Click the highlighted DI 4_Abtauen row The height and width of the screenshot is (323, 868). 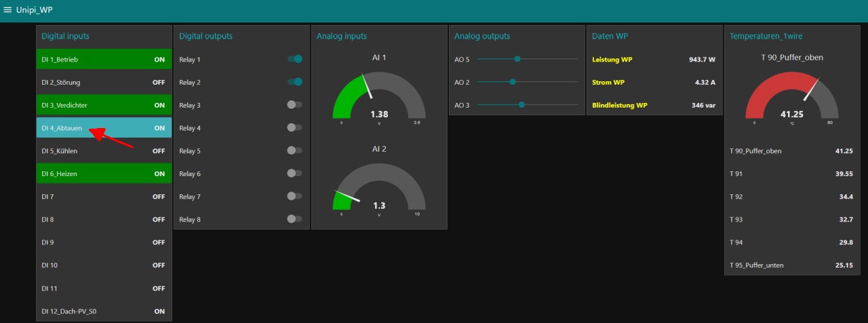coord(104,128)
